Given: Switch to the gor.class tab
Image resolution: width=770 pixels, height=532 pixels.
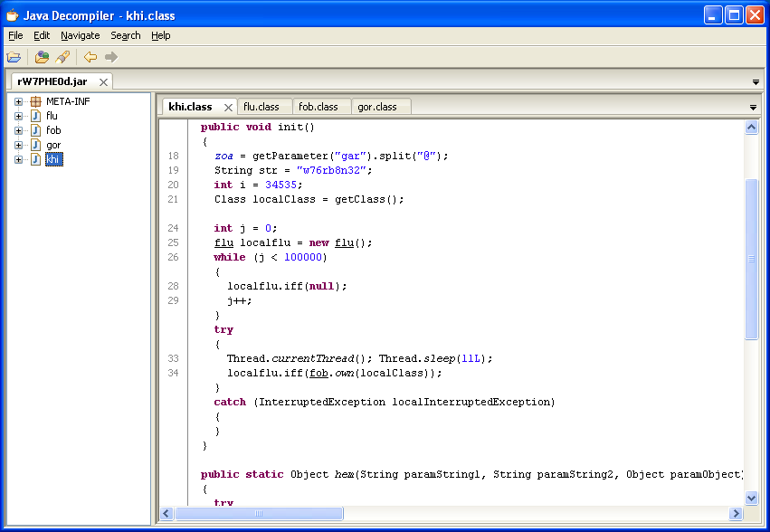Looking at the screenshot, I should [376, 107].
